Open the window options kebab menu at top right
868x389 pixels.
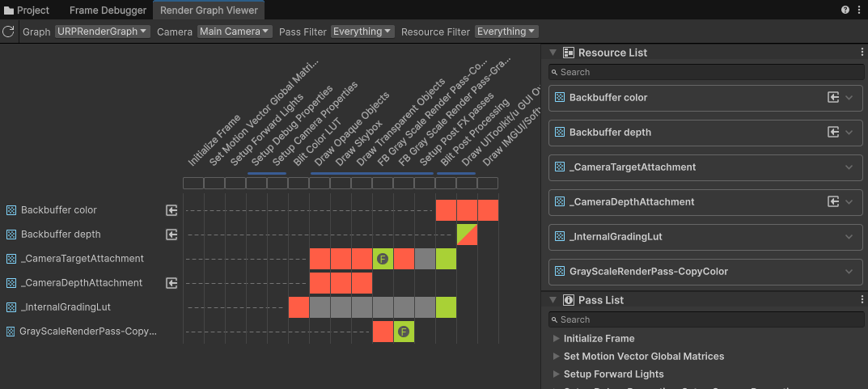pos(860,10)
